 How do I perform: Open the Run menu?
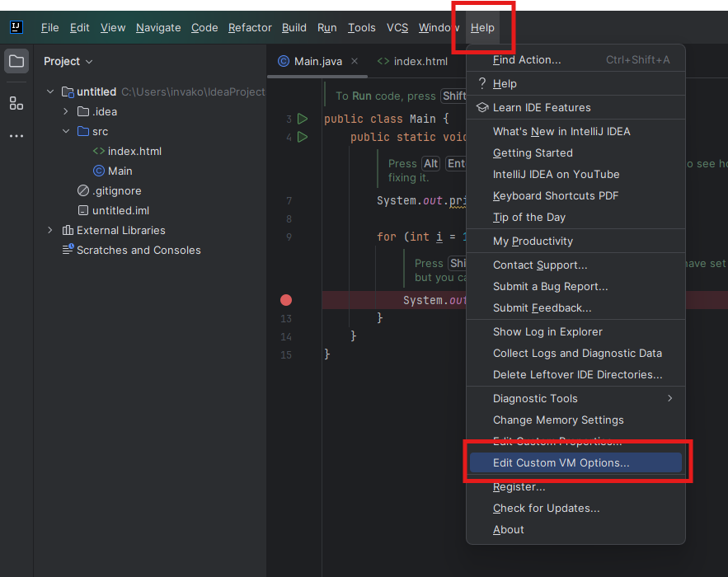(326, 27)
